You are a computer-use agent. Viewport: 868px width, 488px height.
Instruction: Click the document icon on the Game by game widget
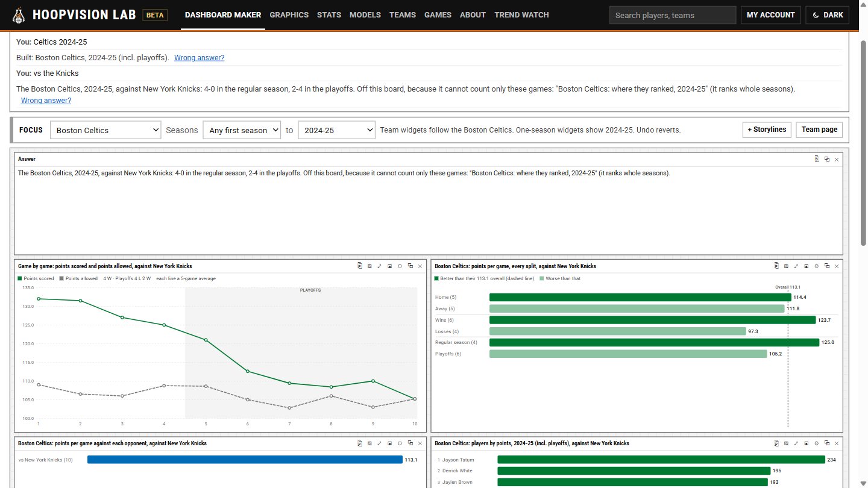pyautogui.click(x=359, y=266)
